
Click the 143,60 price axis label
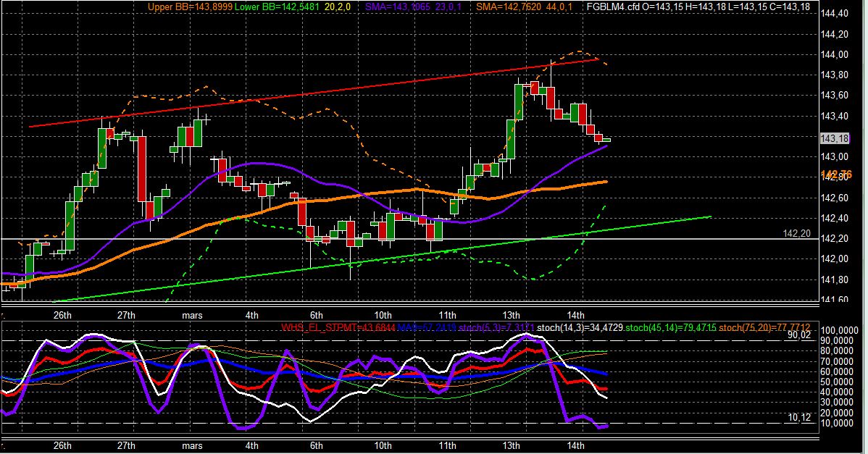point(834,96)
